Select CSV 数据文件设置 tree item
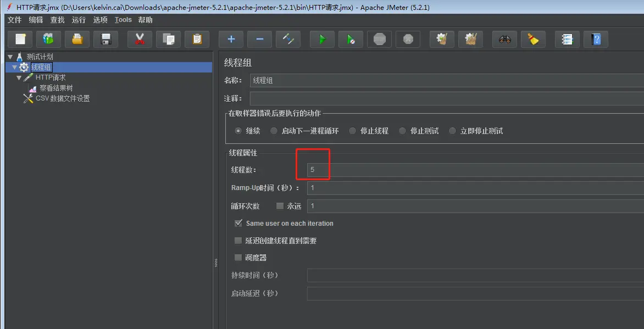644x329 pixels. (x=63, y=98)
